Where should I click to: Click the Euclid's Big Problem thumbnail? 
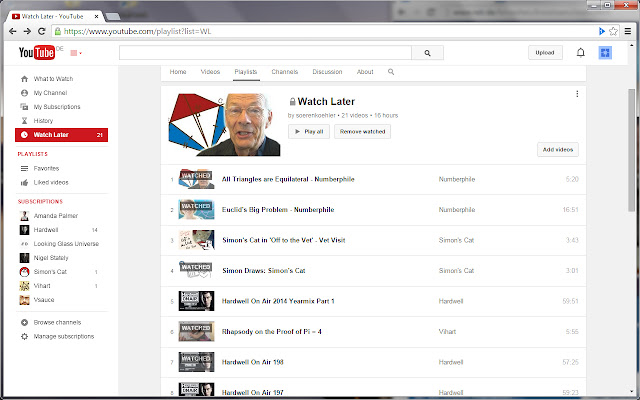195,210
